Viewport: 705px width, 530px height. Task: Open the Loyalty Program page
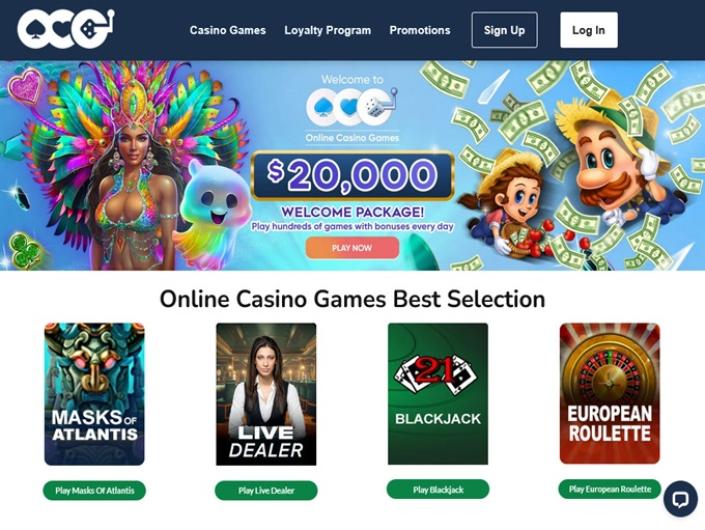pyautogui.click(x=327, y=30)
